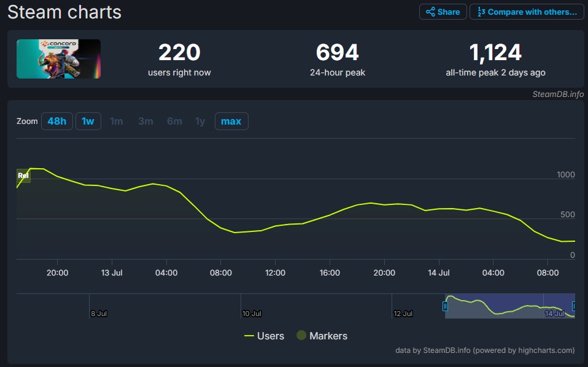Click the highlighted navigator selection range

pyautogui.click(x=509, y=306)
